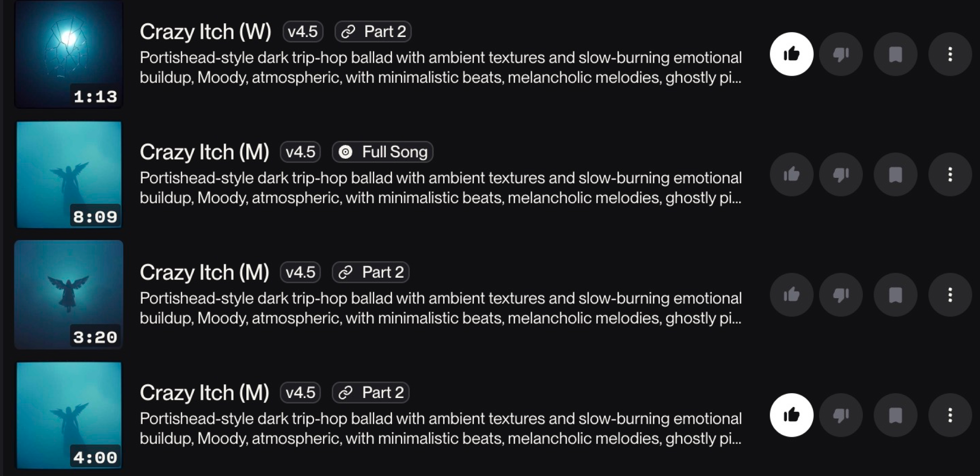Viewport: 980px width, 476px height.
Task: Remove like from the 4:00 track
Action: tap(791, 415)
